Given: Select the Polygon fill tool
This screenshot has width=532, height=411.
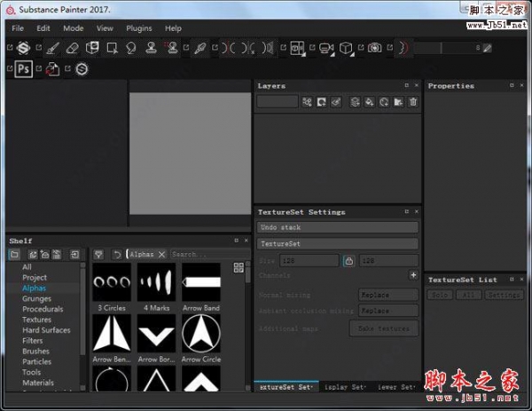Looking at the screenshot, I should click(x=112, y=48).
